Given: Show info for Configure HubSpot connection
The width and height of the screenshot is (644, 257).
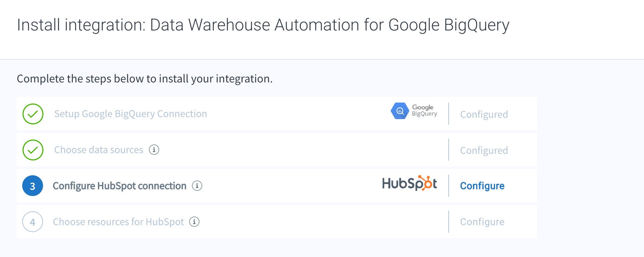Looking at the screenshot, I should tap(197, 186).
